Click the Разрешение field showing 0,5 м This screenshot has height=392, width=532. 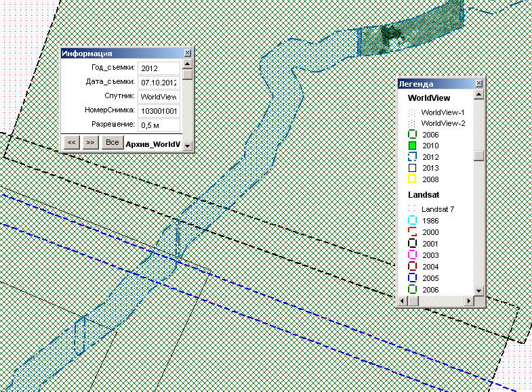159,125
